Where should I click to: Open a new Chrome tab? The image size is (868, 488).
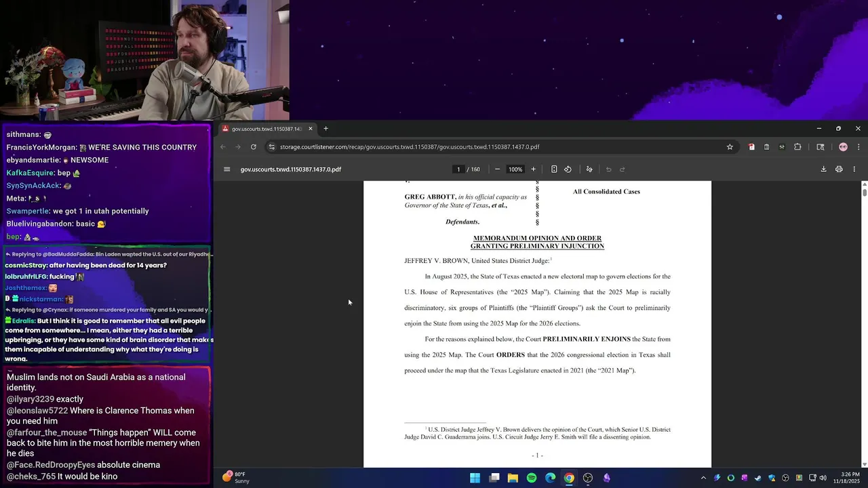[x=325, y=129]
